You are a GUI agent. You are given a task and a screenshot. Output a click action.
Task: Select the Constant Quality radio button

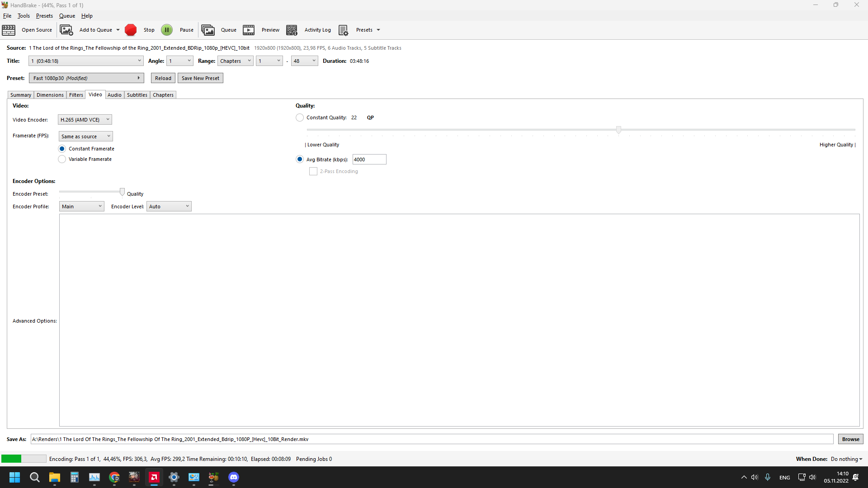[300, 117]
